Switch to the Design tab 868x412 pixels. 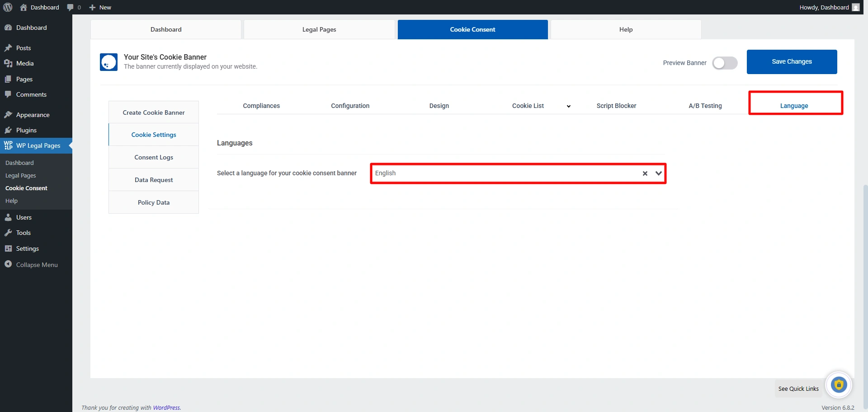439,106
